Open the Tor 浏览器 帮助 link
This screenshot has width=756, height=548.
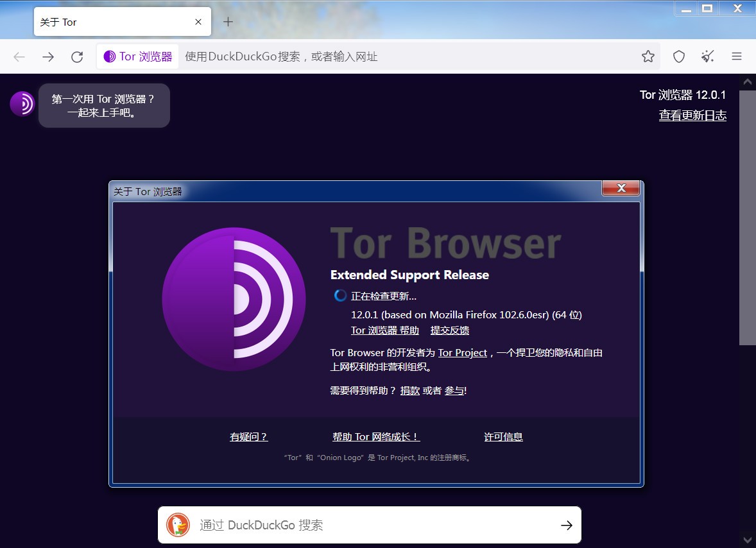point(385,330)
